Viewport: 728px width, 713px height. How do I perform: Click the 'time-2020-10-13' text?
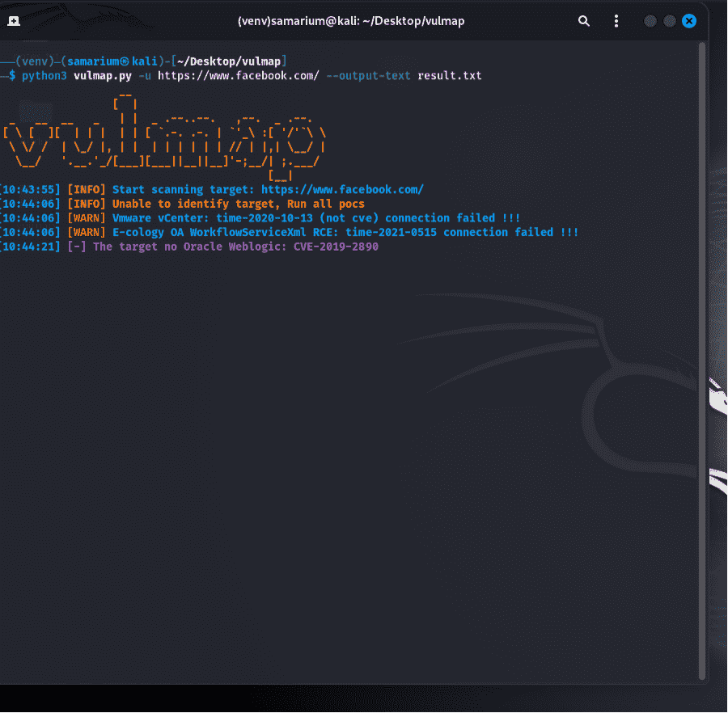click(x=265, y=218)
